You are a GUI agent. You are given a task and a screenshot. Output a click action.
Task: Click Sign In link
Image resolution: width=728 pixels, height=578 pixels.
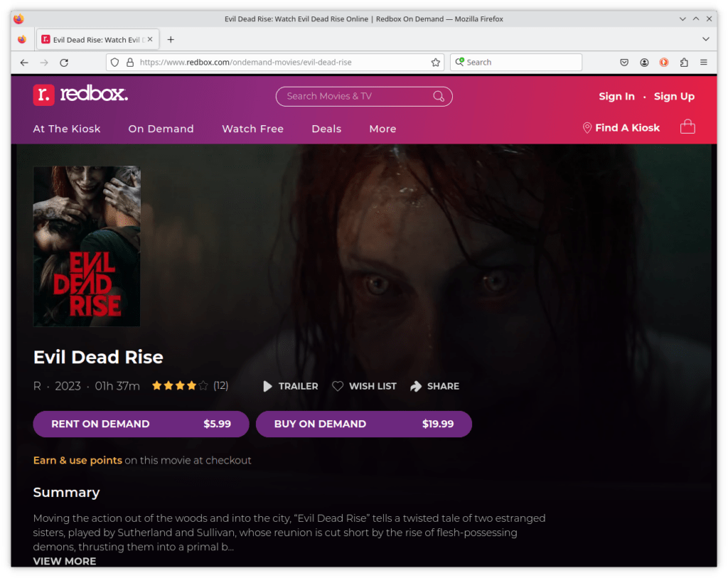(616, 97)
